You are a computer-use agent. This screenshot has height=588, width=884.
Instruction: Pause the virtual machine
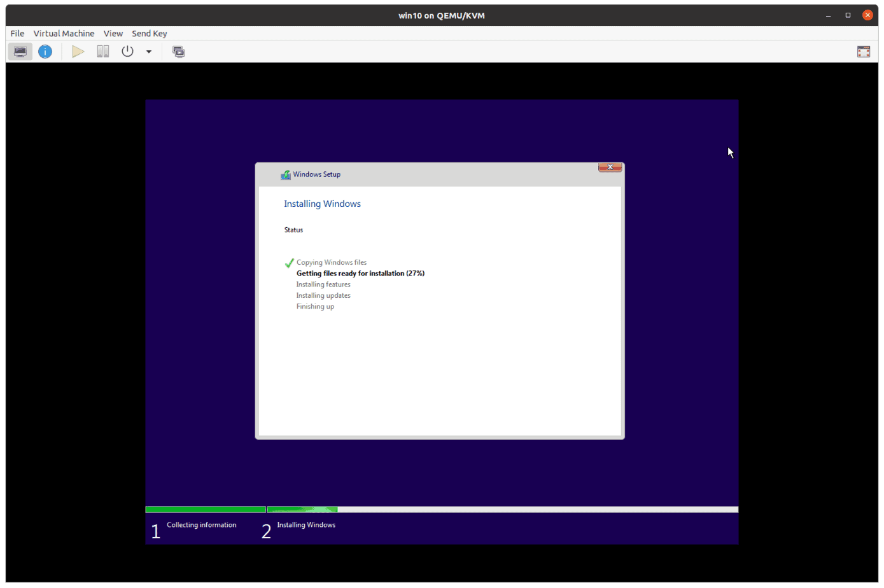(103, 52)
